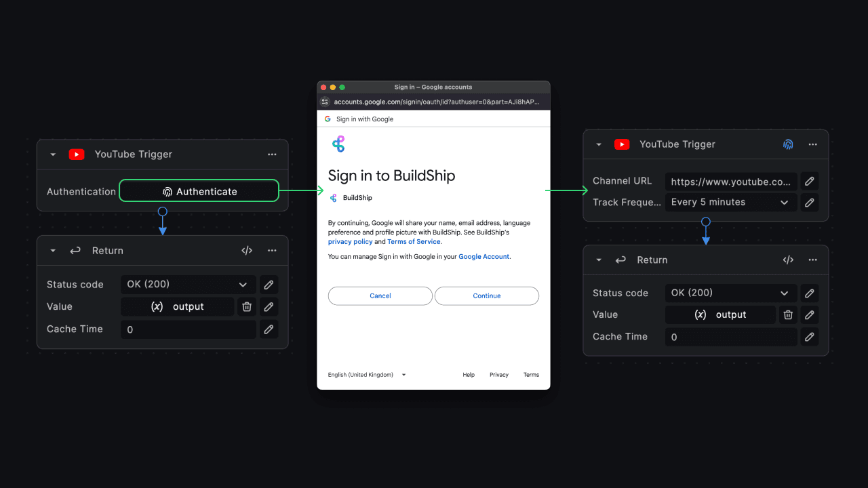Open right YouTube Trigger more options menu
The height and width of the screenshot is (488, 868).
(x=812, y=144)
